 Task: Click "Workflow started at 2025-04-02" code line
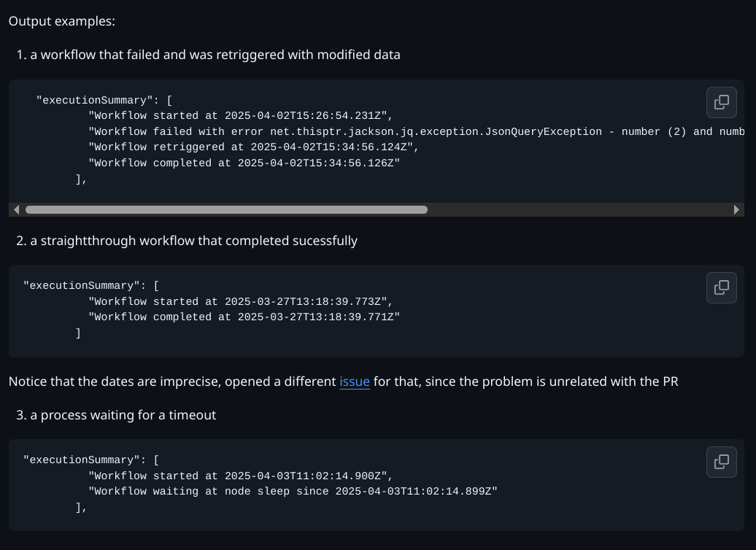[x=240, y=116]
